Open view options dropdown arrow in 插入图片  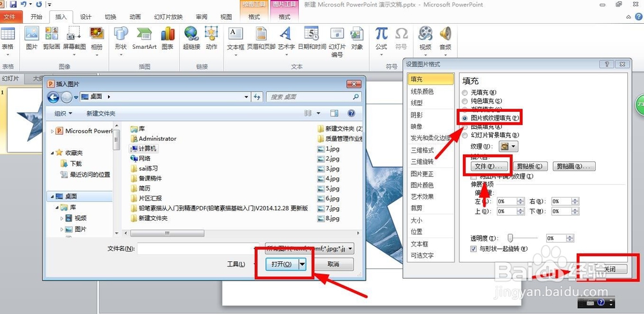pos(318,113)
